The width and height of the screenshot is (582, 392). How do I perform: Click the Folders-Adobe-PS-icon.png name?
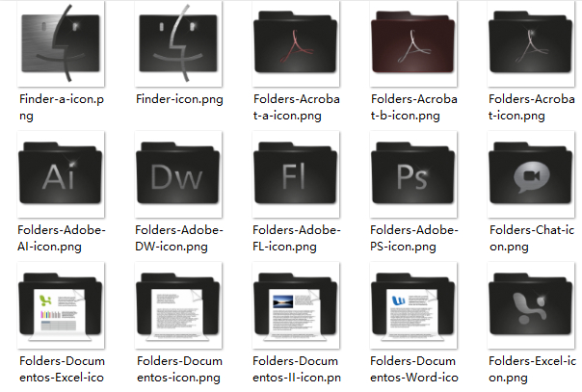coord(414,238)
